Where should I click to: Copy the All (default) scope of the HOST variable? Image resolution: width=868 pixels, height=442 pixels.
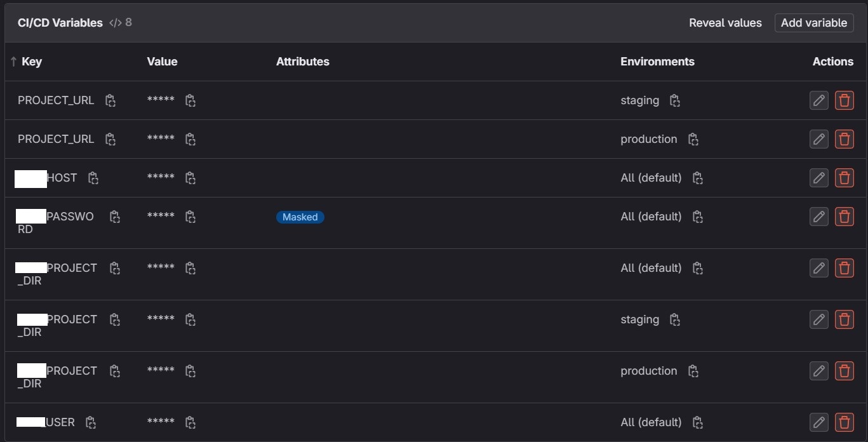pos(697,178)
